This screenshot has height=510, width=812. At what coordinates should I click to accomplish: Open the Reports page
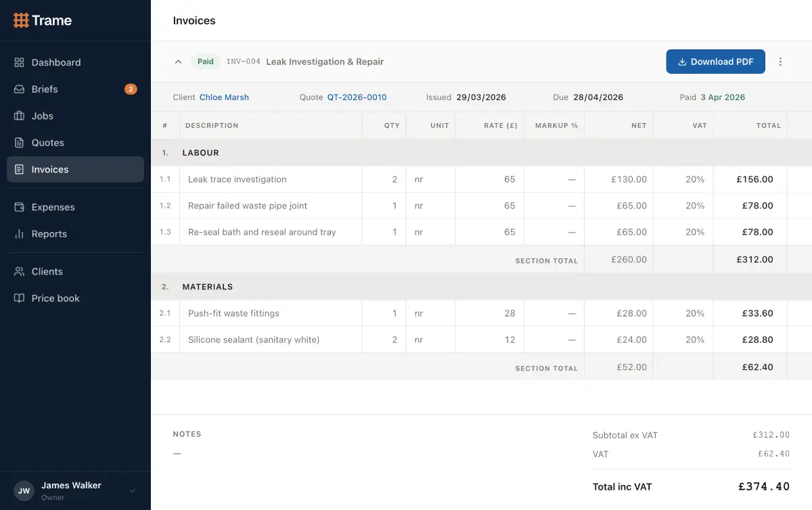click(75, 234)
